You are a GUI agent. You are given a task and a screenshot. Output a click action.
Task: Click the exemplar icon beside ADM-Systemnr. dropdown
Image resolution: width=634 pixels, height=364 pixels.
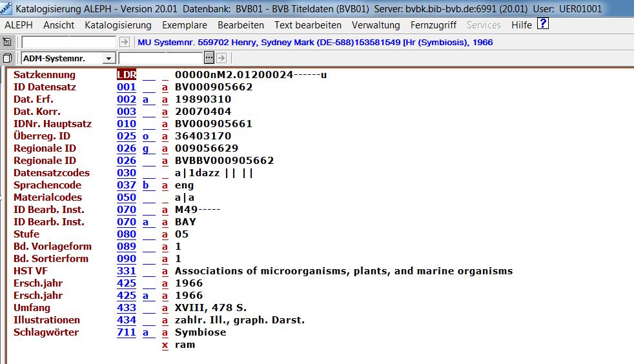[7, 58]
